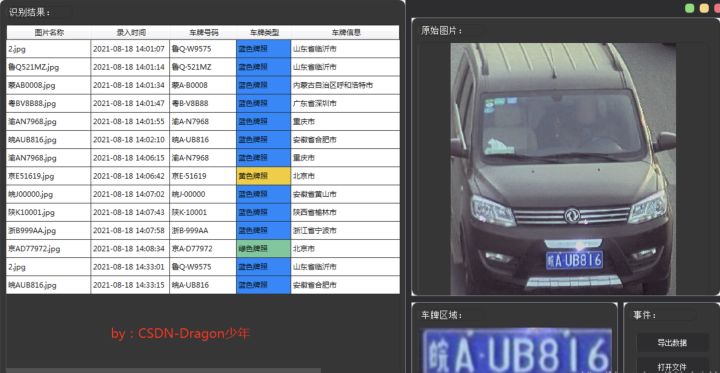Click the red close window button
The height and width of the screenshot is (373, 720).
tap(717, 8)
